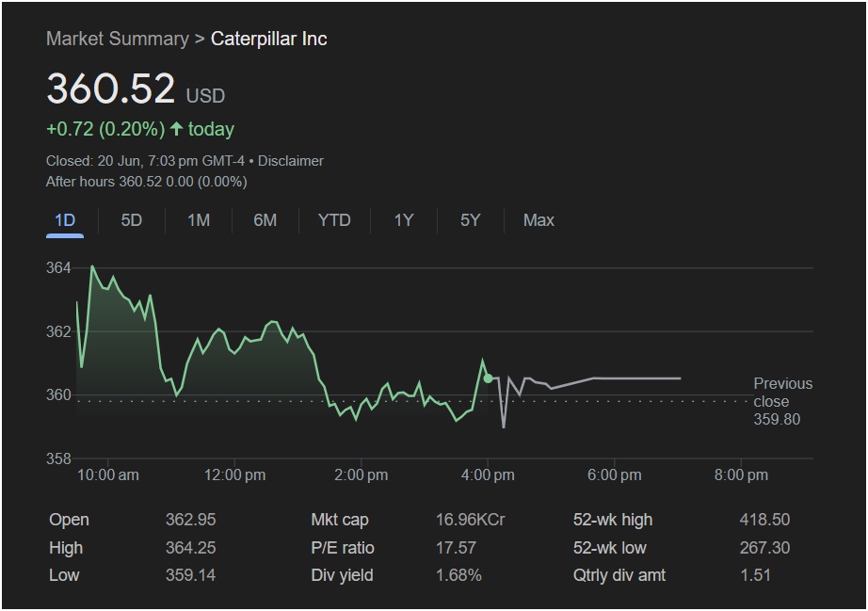Click the 12:00 pm axis label
The height and width of the screenshot is (611, 868).
click(234, 474)
